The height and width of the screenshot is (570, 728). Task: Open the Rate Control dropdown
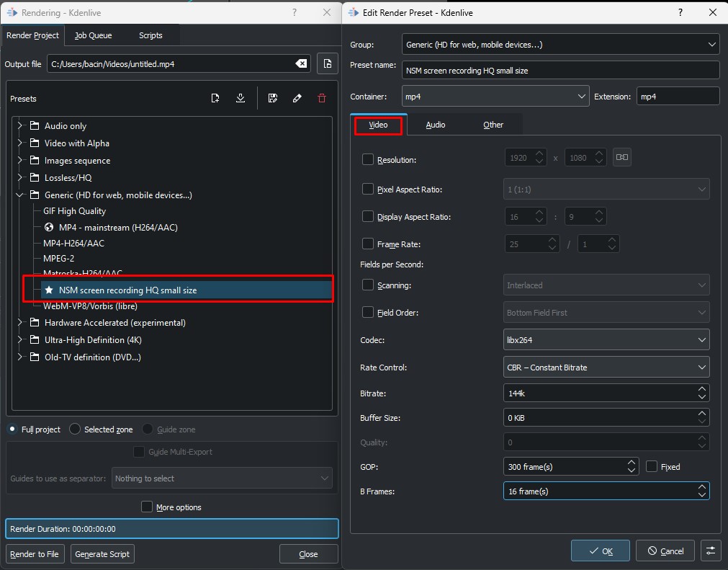coord(606,367)
